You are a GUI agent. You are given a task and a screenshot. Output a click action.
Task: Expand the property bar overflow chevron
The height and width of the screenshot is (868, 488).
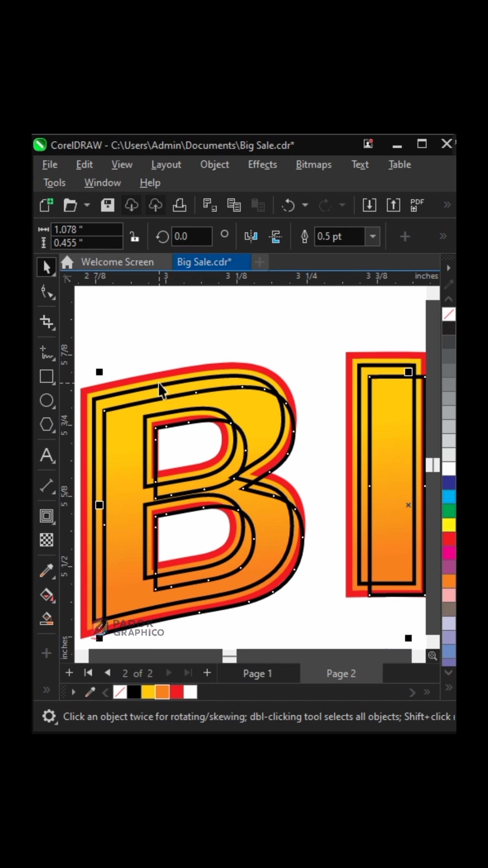pyautogui.click(x=443, y=236)
